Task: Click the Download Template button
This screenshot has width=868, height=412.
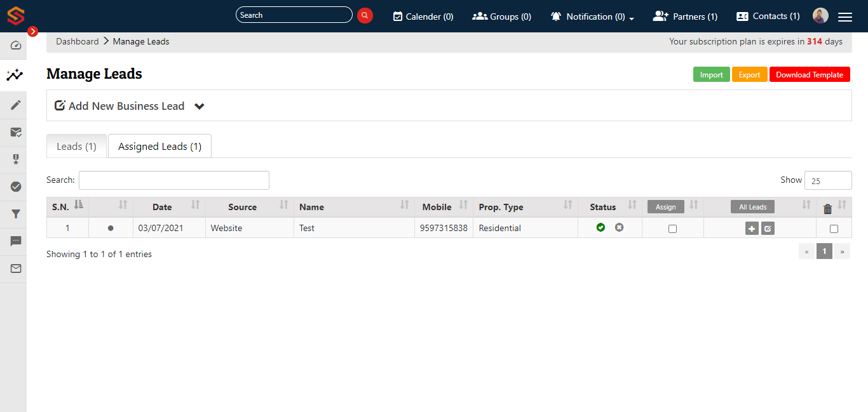Action: (810, 75)
